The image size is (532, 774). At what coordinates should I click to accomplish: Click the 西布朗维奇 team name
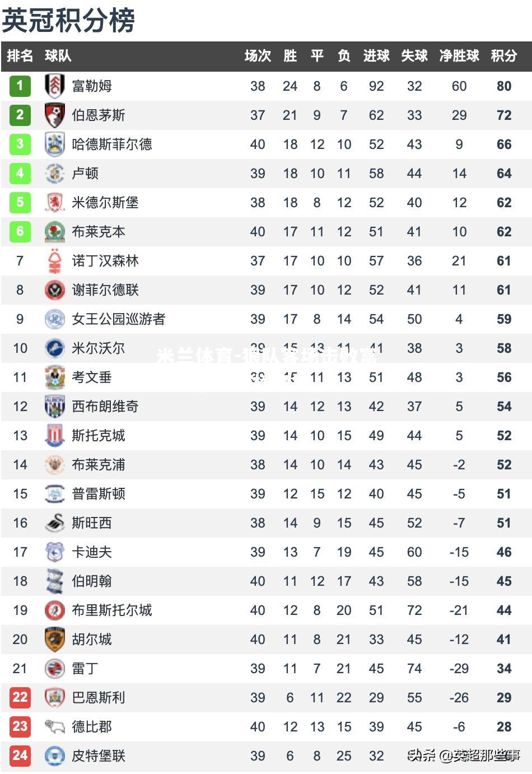pyautogui.click(x=105, y=406)
